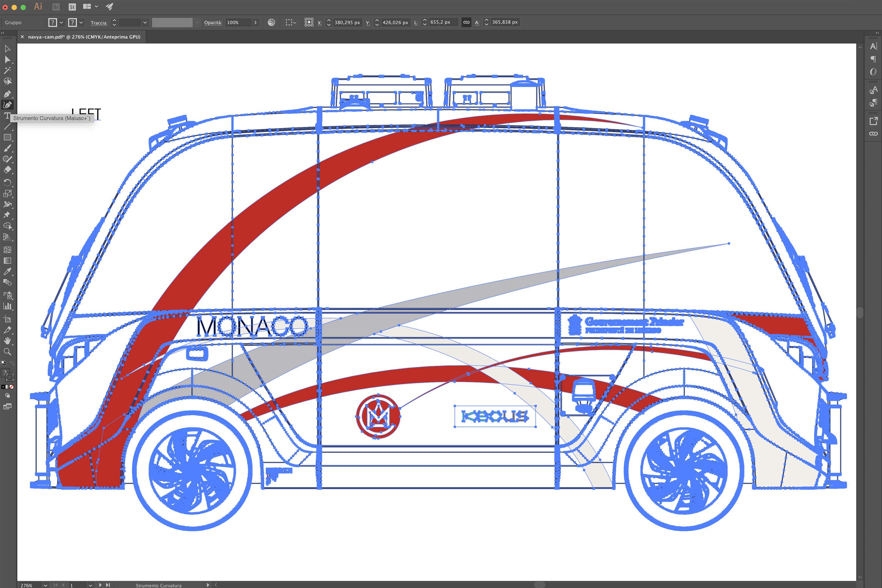This screenshot has width=882, height=588.
Task: Select the Type tool in toolbar
Action: [x=7, y=116]
